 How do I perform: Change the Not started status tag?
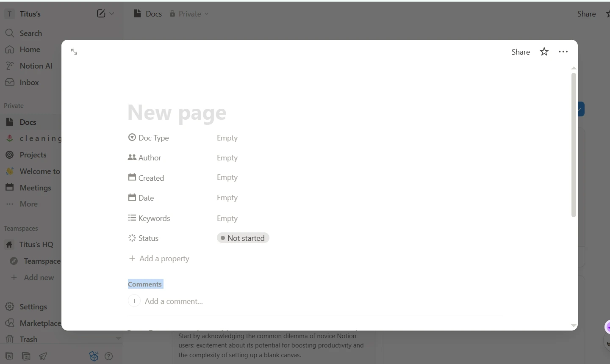tap(243, 238)
